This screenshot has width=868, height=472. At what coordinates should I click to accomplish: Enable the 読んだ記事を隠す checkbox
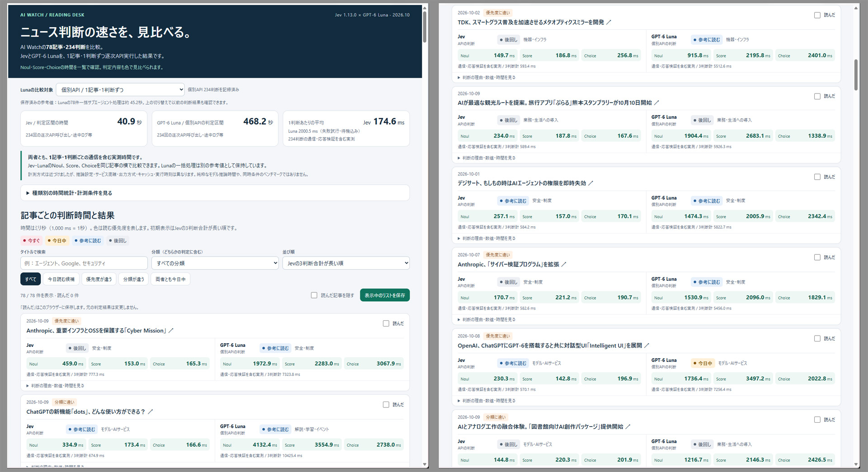point(314,295)
